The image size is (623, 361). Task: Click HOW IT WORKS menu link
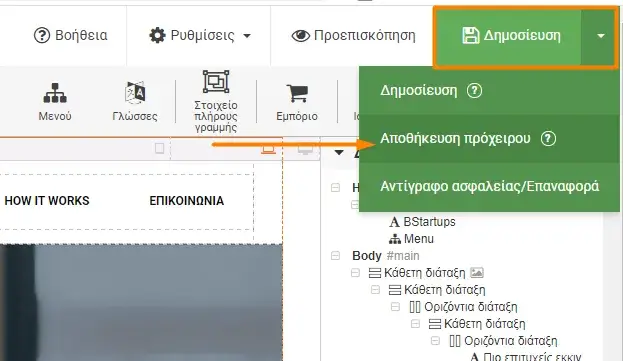pyautogui.click(x=47, y=201)
